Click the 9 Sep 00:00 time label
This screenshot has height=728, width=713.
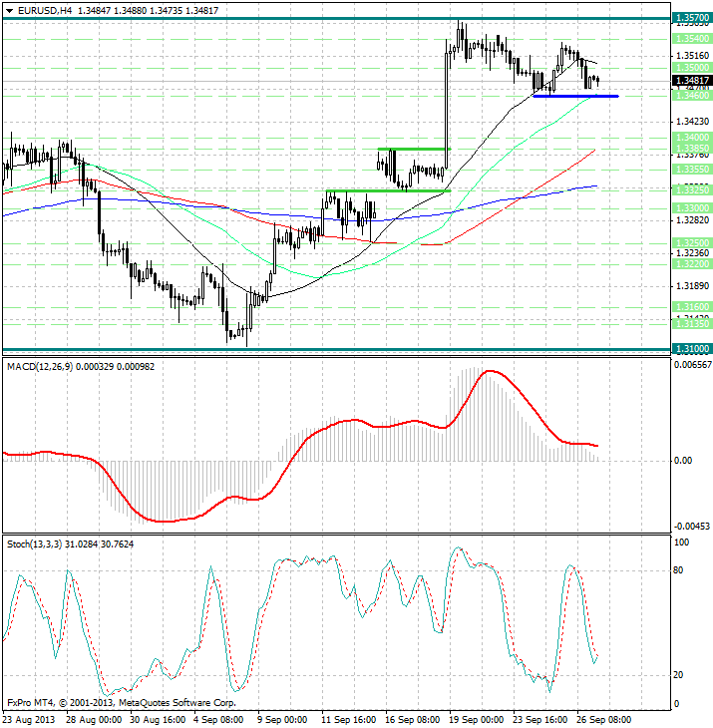(x=282, y=720)
